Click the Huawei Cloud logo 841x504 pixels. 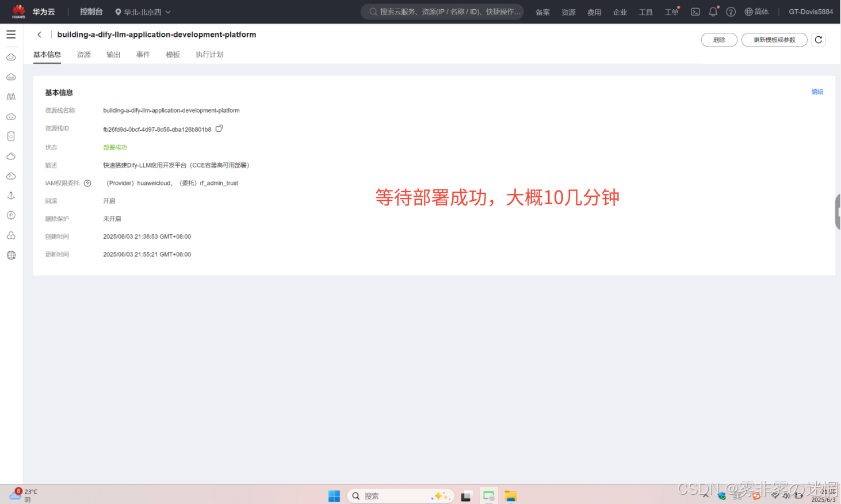19,12
